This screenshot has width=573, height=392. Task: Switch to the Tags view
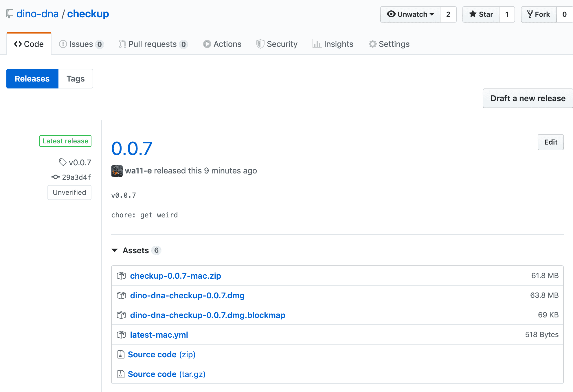coord(76,79)
